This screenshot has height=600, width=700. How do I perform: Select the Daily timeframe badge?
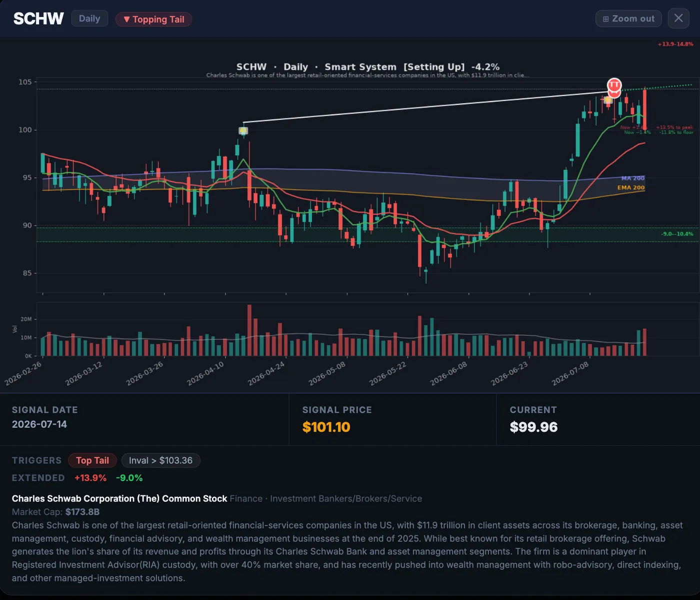[x=89, y=18]
